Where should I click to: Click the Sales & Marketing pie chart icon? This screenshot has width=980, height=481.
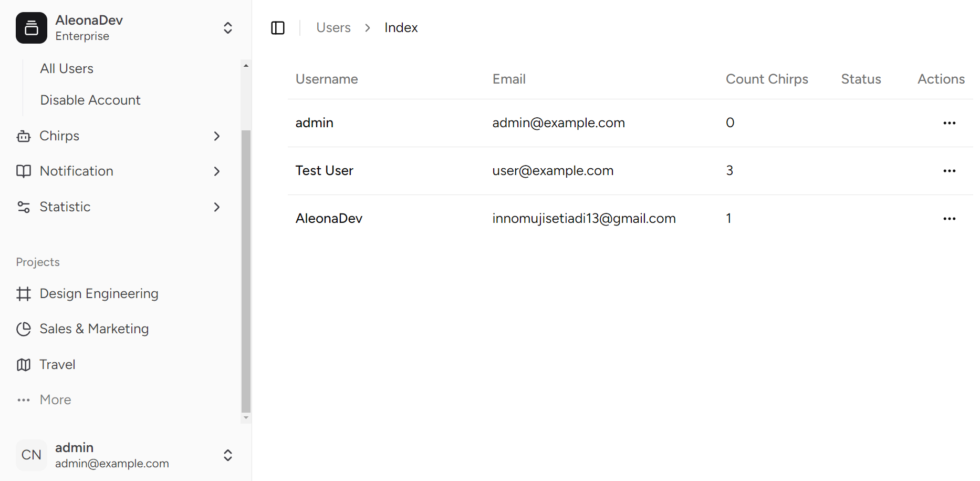[x=24, y=329]
